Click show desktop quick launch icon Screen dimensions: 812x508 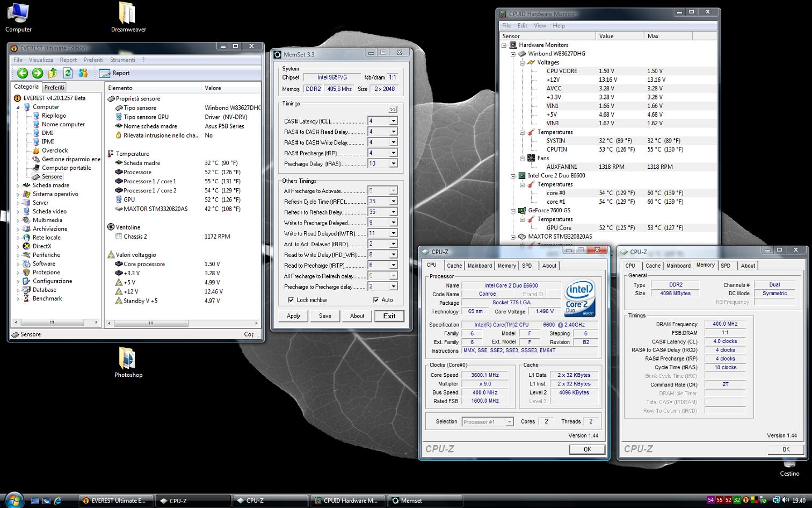tap(35, 500)
